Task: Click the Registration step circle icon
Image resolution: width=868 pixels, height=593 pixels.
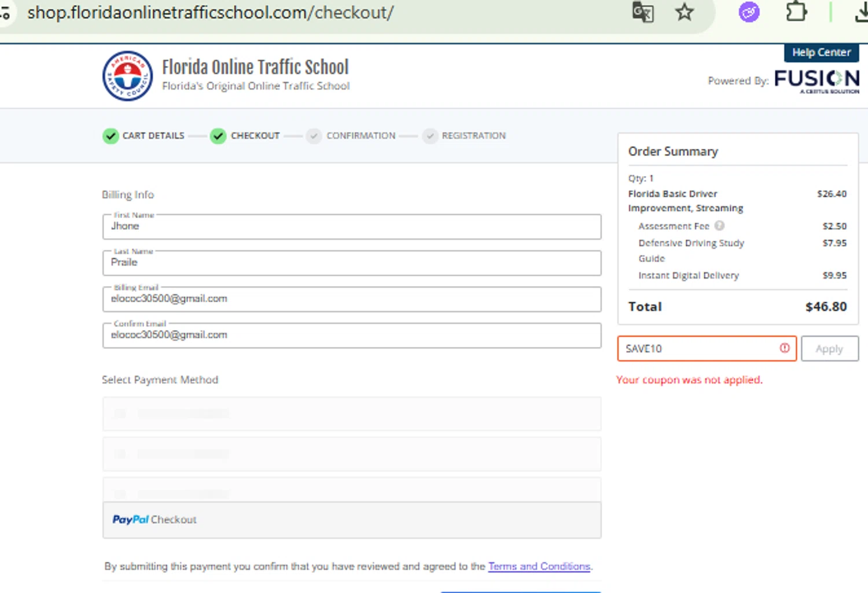Action: 429,136
